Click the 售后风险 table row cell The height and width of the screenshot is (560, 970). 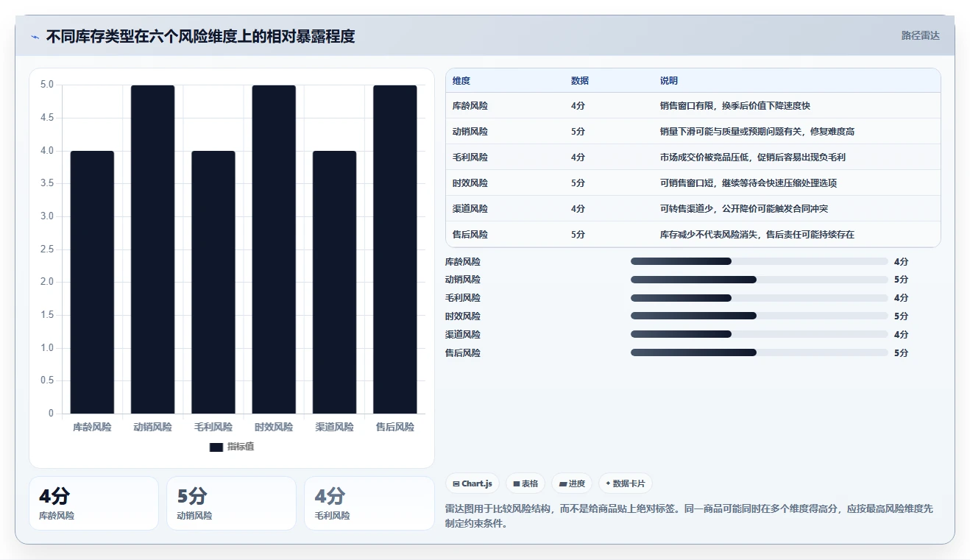(x=470, y=235)
